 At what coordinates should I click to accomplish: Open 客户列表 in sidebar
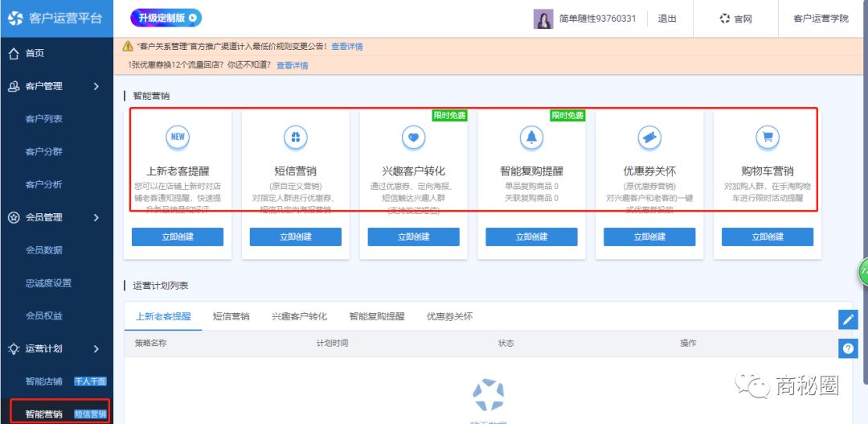pos(43,119)
